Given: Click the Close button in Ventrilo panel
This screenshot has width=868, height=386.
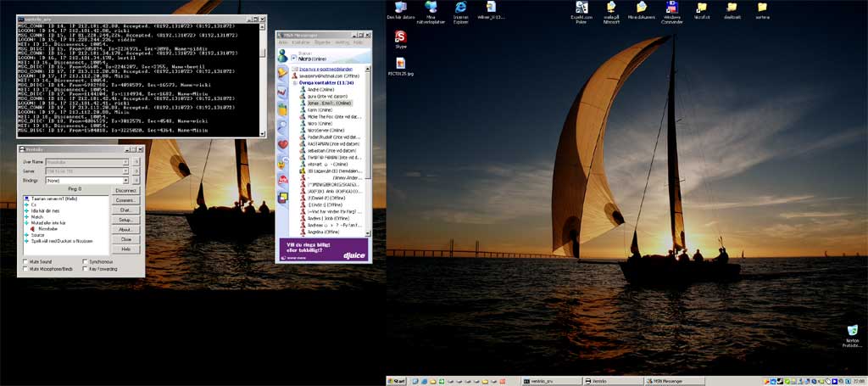Looking at the screenshot, I should tap(126, 240).
